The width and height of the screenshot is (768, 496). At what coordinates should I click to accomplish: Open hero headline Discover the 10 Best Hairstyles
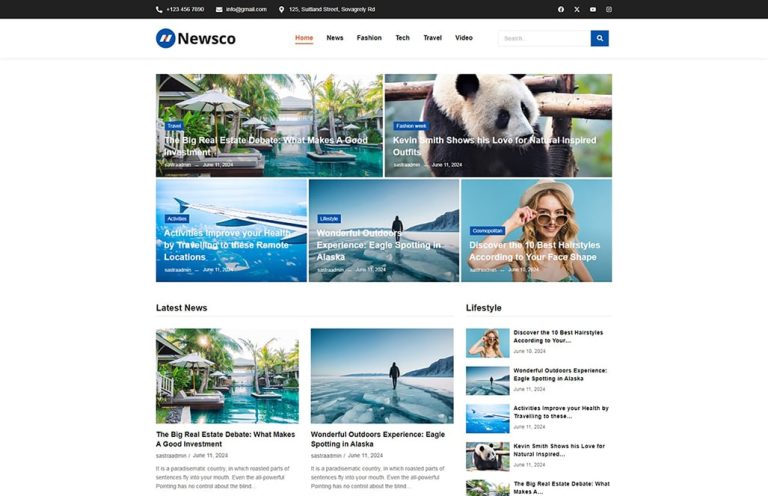click(534, 251)
